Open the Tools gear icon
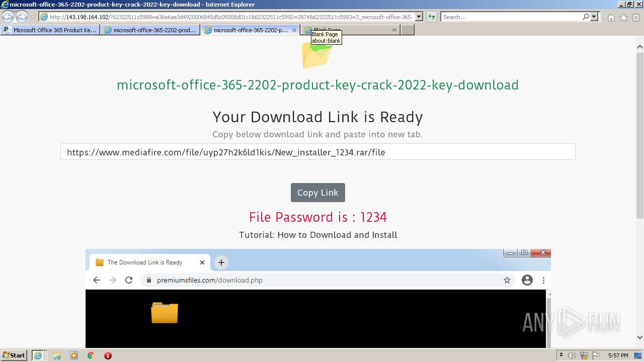Image resolution: width=644 pixels, height=362 pixels. pyautogui.click(x=636, y=18)
